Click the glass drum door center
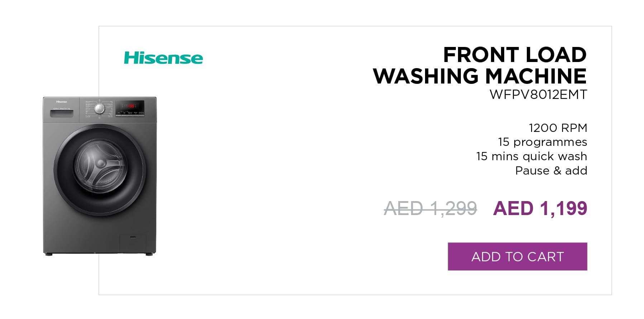 click(100, 166)
